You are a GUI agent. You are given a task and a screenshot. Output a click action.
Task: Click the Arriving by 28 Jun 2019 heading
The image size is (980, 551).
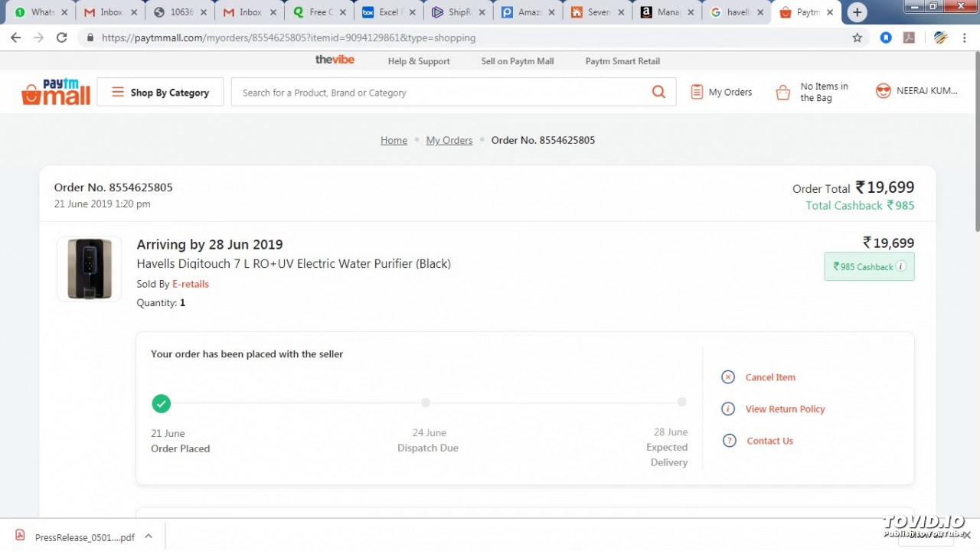pos(210,244)
